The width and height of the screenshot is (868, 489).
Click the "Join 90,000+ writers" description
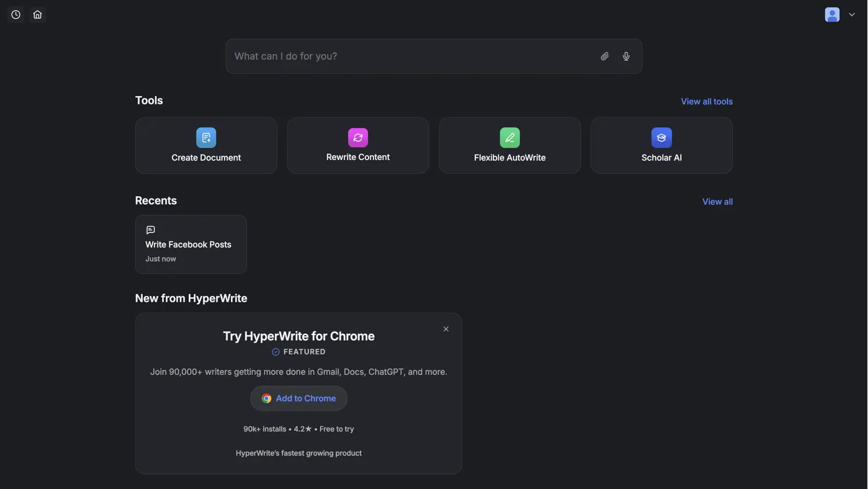pyautogui.click(x=299, y=372)
